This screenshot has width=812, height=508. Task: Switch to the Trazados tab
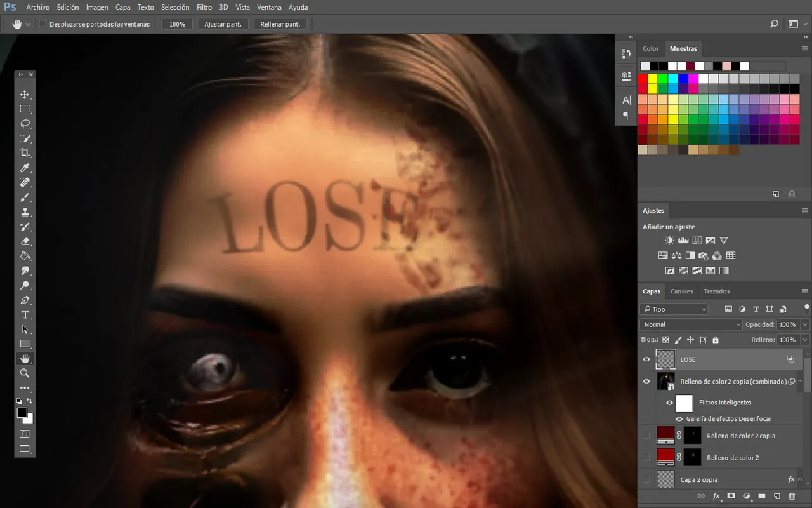click(716, 291)
